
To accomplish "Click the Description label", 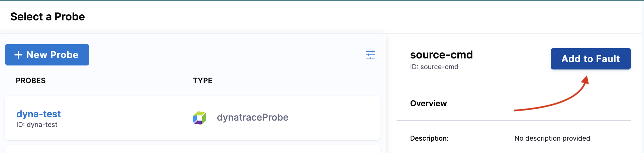I will point(429,138).
